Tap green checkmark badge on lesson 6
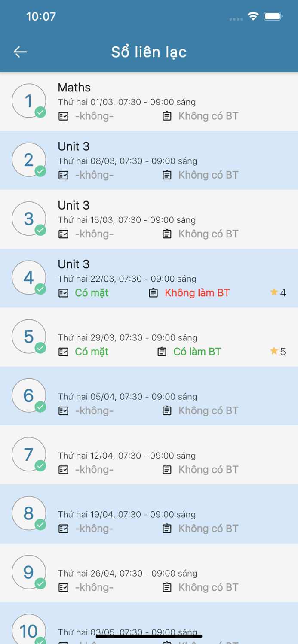298x644 pixels. tap(40, 407)
